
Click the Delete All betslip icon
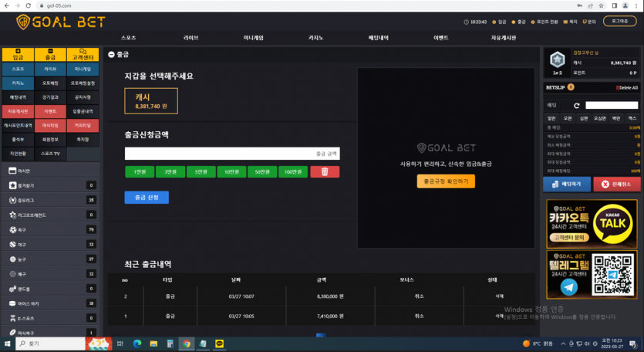627,87
